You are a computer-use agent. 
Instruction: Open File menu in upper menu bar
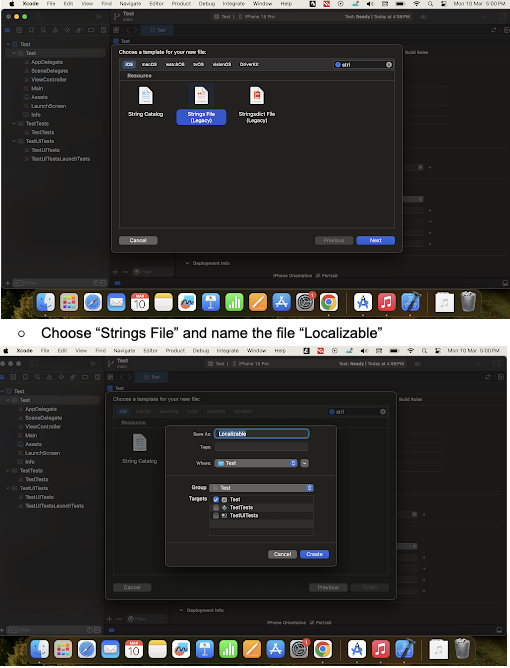(51, 4)
